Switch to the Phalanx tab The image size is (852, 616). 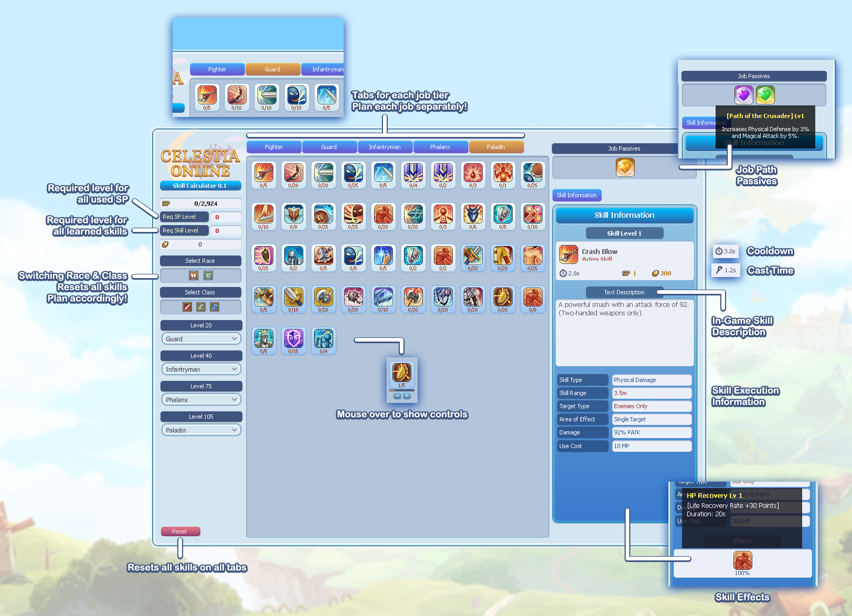point(440,147)
